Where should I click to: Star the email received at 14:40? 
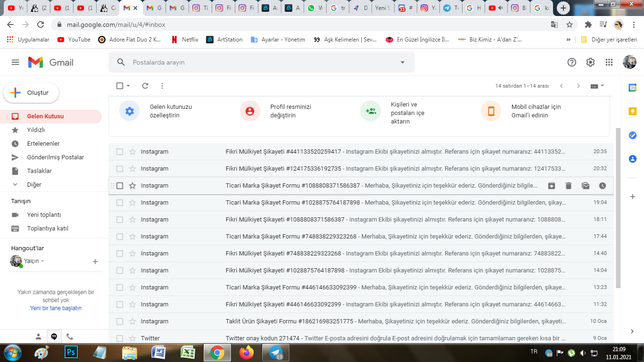(x=132, y=254)
